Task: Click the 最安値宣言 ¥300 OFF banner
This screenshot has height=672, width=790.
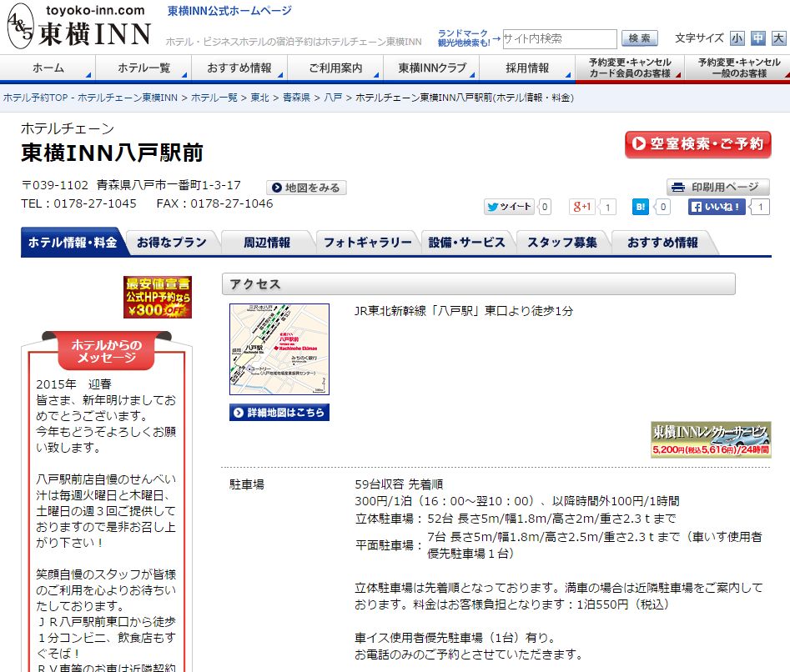Action: [158, 297]
